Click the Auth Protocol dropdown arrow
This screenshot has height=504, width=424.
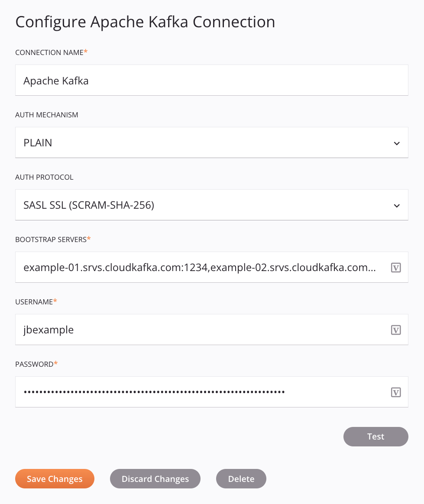[x=396, y=205]
